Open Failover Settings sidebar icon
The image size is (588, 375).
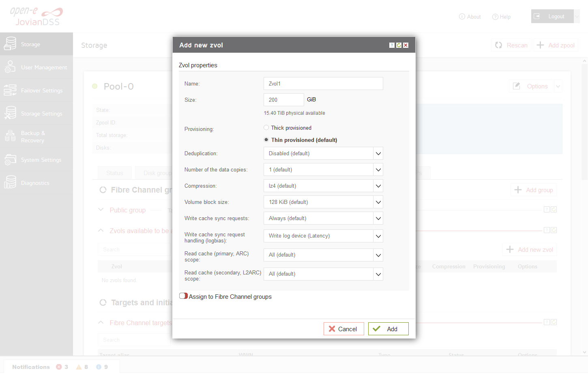10,90
